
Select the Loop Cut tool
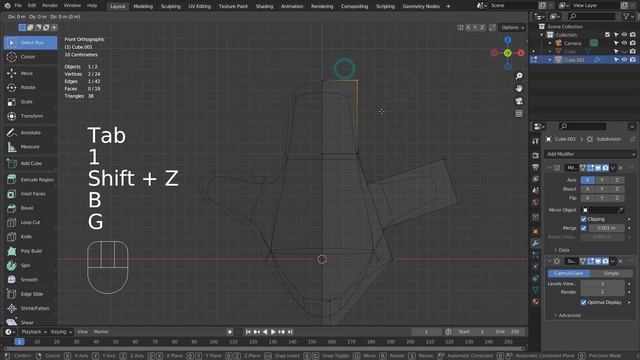click(30, 222)
